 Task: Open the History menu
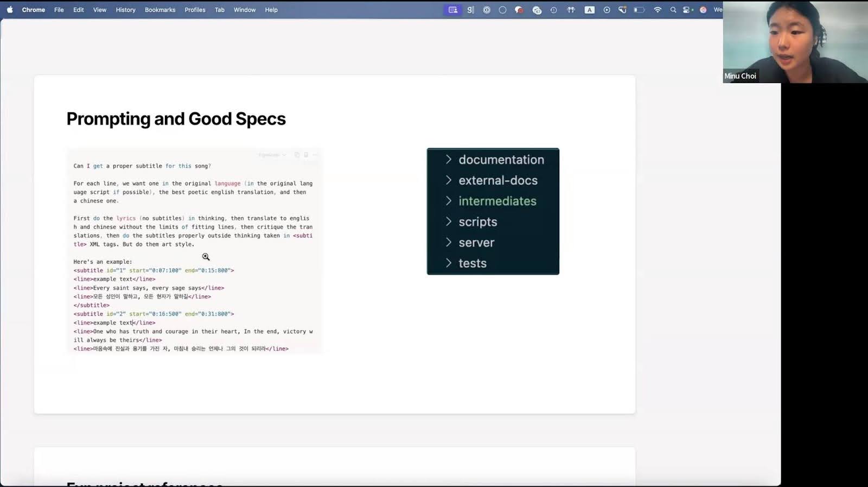pyautogui.click(x=125, y=10)
